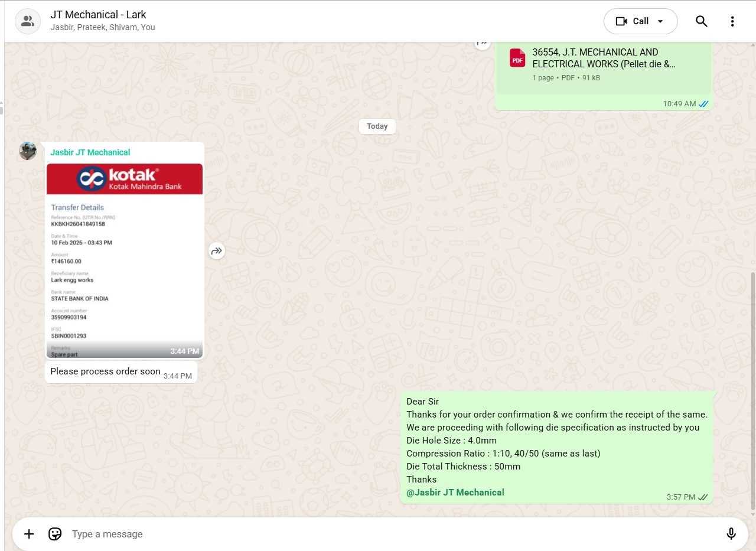Viewport: 756px width, 551px height.
Task: Open the attach plus icon
Action: point(29,534)
